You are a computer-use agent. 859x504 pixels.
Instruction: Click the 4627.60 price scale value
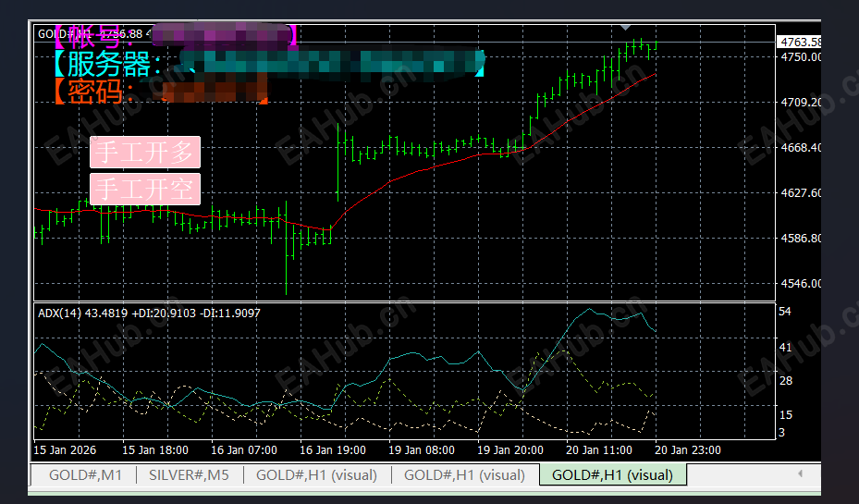pyautogui.click(x=801, y=193)
